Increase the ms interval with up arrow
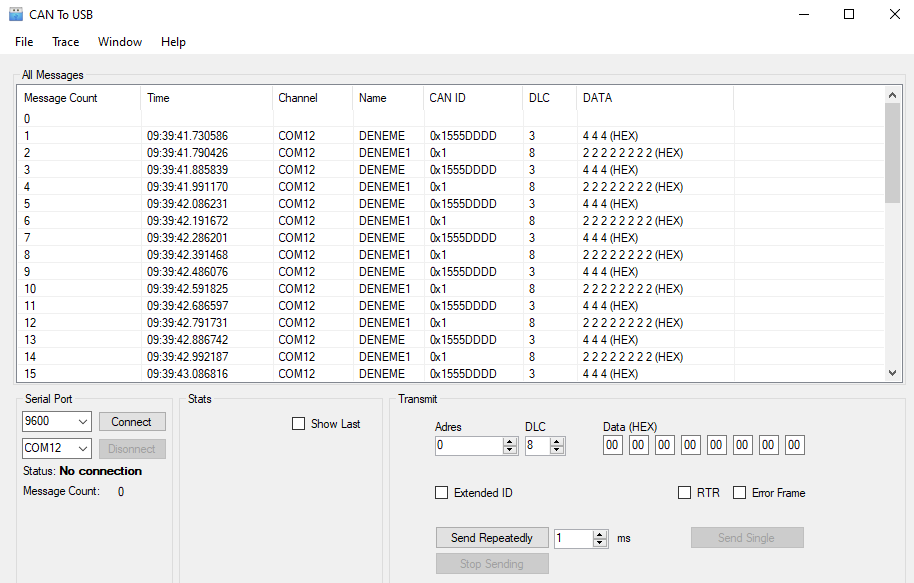This screenshot has height=583, width=914. pos(600,535)
